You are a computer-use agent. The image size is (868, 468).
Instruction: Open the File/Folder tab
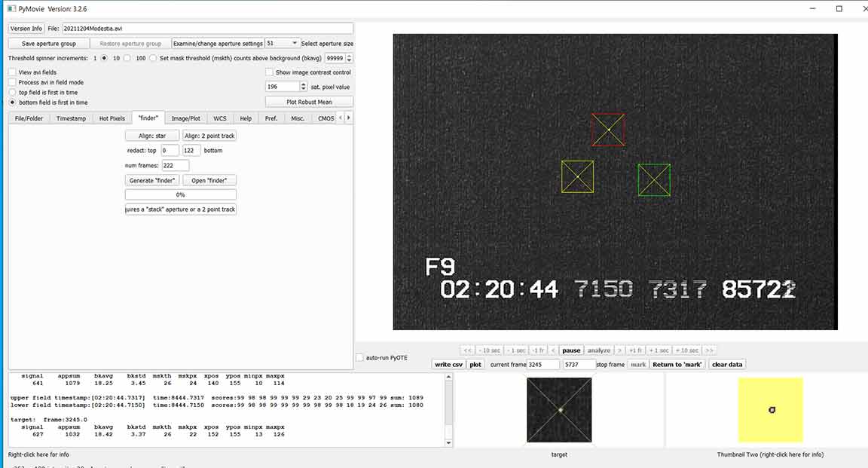(29, 118)
